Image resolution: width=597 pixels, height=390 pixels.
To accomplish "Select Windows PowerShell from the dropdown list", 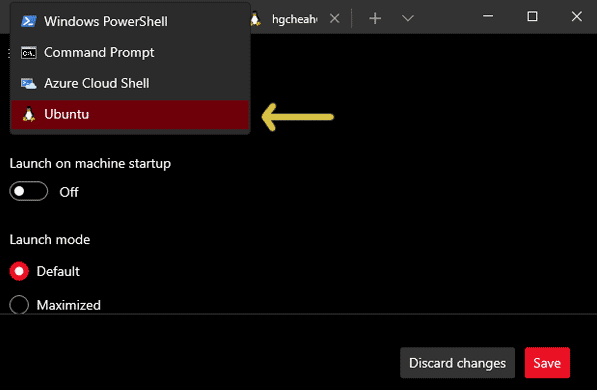I will click(x=130, y=21).
